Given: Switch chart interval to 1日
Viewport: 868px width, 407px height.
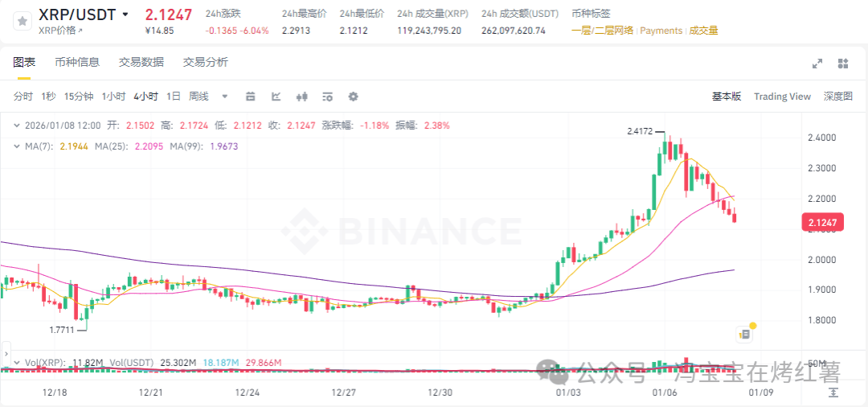Looking at the screenshot, I should pos(173,97).
